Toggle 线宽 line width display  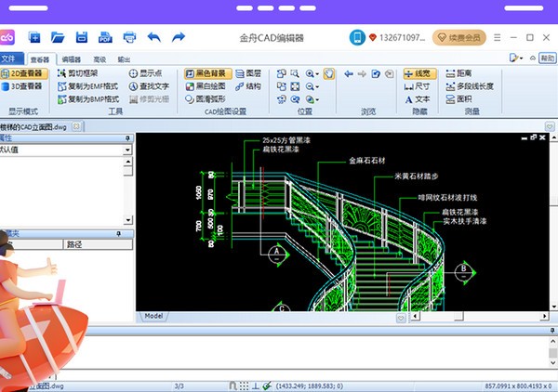pos(417,72)
